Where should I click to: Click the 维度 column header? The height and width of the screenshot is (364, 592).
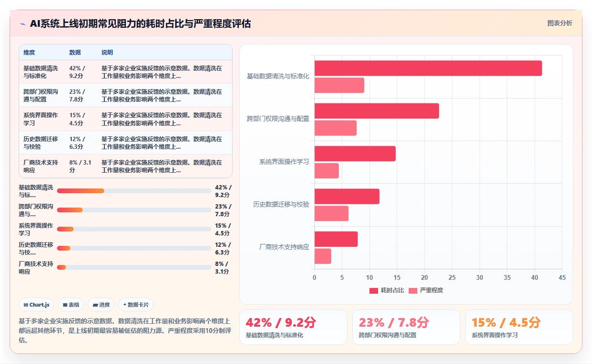pos(29,52)
